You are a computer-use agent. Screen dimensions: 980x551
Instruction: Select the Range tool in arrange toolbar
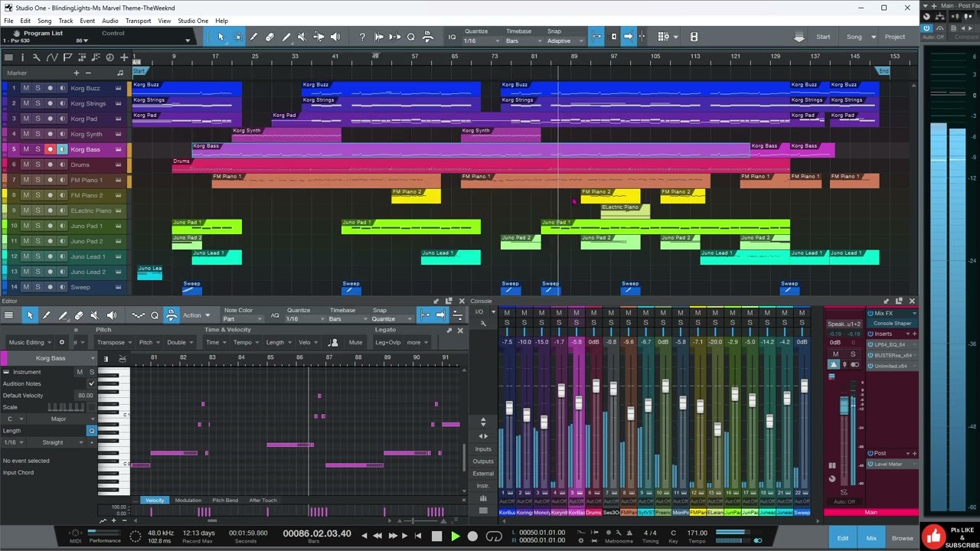[237, 37]
